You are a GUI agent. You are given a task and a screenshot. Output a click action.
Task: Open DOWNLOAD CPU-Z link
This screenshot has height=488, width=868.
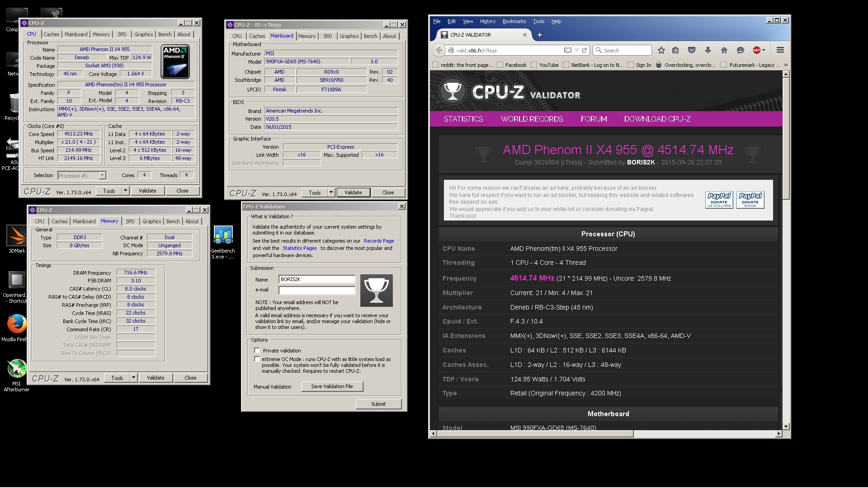coord(657,119)
